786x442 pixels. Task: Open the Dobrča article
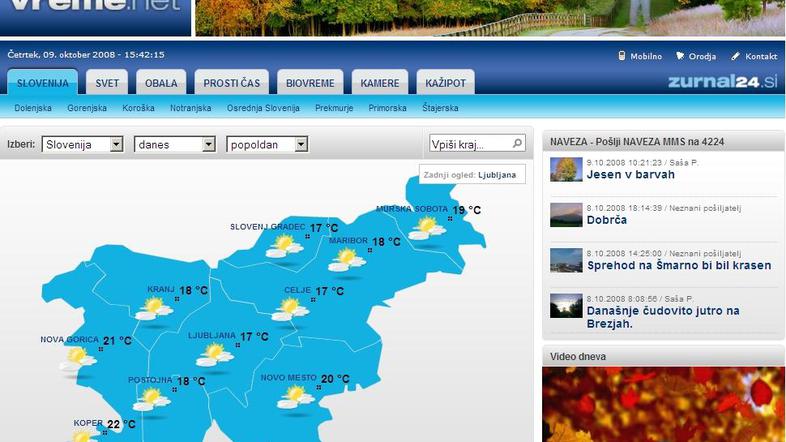[x=606, y=220]
